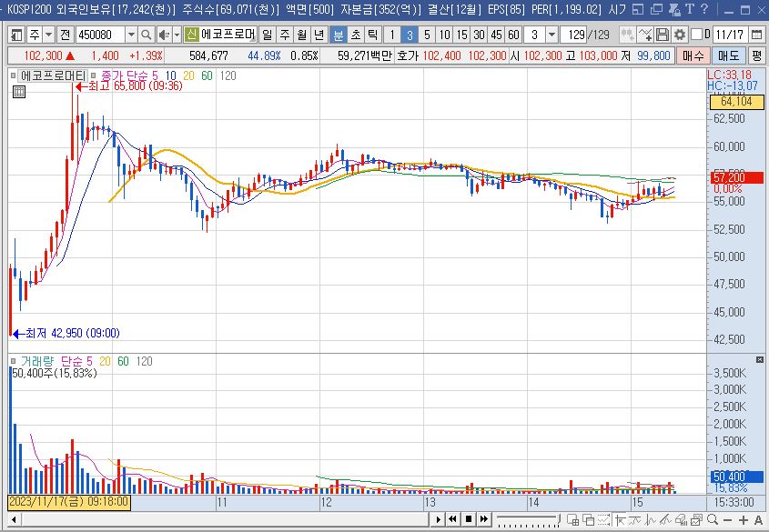Stop the chart replay

469,519
